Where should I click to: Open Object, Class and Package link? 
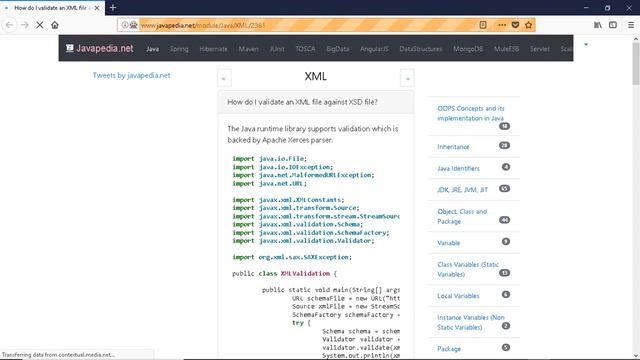[x=462, y=217]
